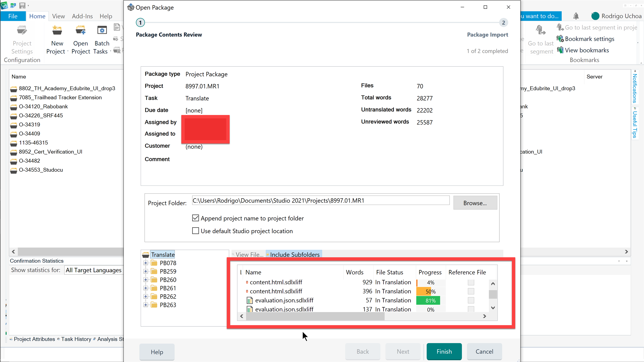Click Go to last segment icon
644x362 pixels.
(x=540, y=30)
